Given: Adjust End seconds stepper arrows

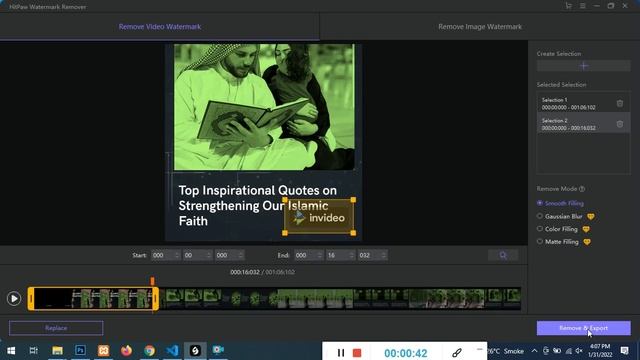Looking at the screenshot, I should [351, 255].
